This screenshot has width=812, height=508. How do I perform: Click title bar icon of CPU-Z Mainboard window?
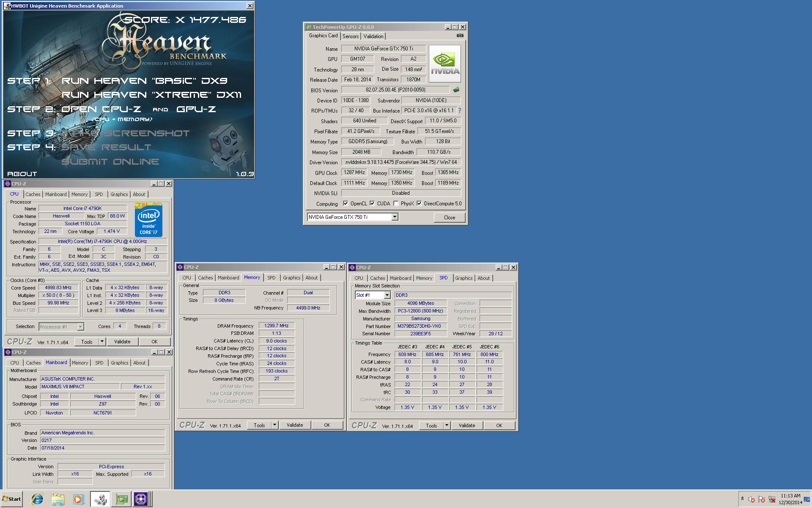click(8, 352)
